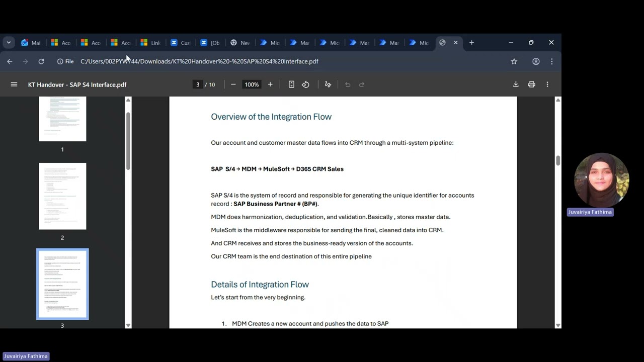Zoom out the PDF with minus
The height and width of the screenshot is (362, 644).
pos(233,84)
